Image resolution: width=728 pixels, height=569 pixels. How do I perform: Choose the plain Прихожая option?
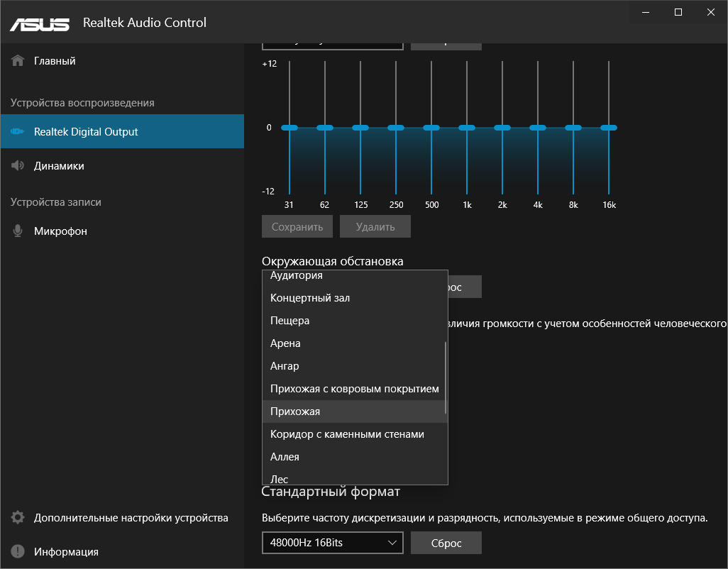point(355,411)
